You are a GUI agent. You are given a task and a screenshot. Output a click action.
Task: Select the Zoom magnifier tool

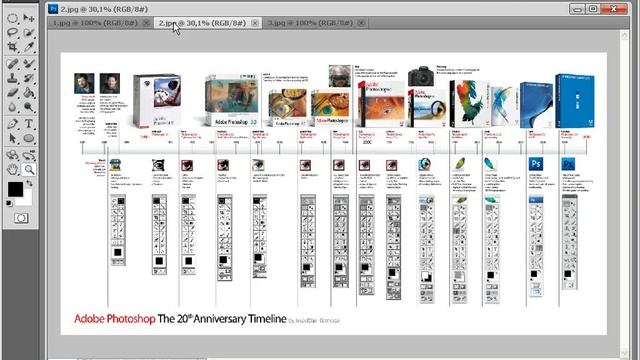[x=29, y=169]
